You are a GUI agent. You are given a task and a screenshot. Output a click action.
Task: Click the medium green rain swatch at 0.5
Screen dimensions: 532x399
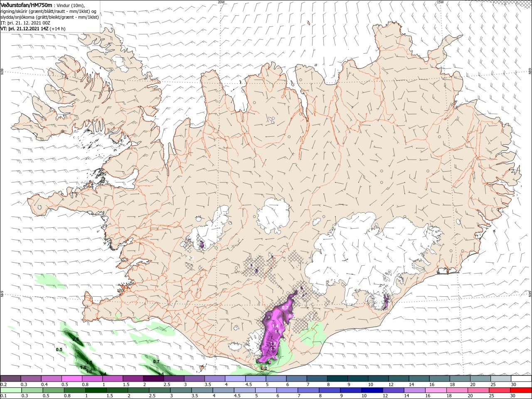[x=54, y=390]
